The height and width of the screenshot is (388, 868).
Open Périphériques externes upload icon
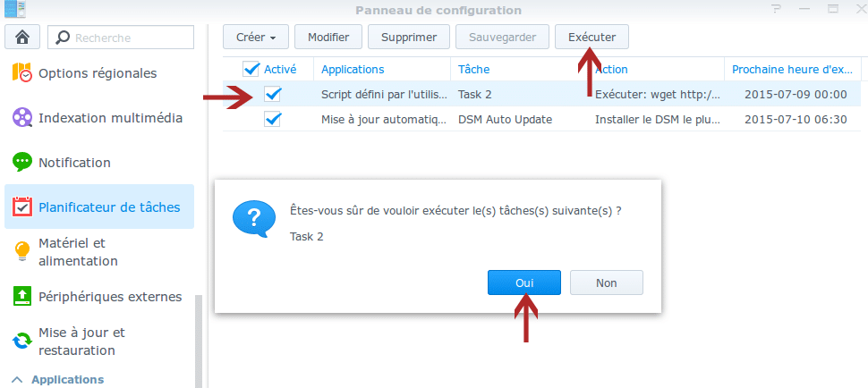(x=22, y=296)
